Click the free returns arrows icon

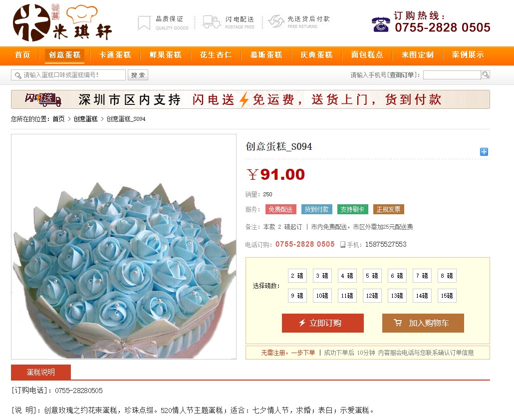[276, 21]
